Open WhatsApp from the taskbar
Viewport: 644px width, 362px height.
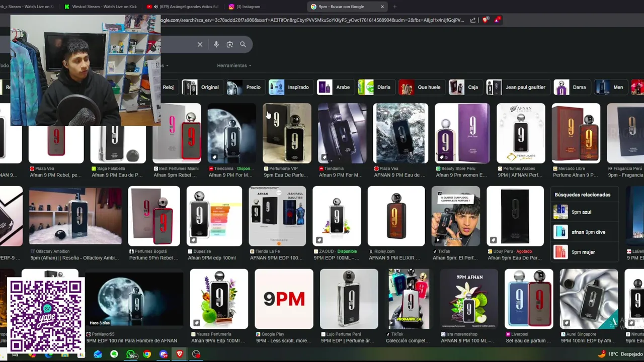pos(131,354)
